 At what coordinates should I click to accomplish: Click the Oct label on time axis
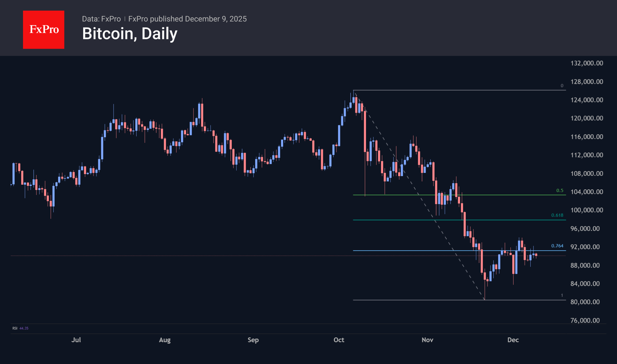click(x=339, y=340)
